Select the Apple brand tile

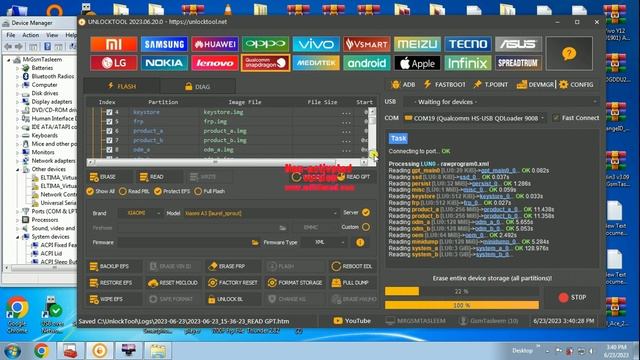[x=417, y=63]
